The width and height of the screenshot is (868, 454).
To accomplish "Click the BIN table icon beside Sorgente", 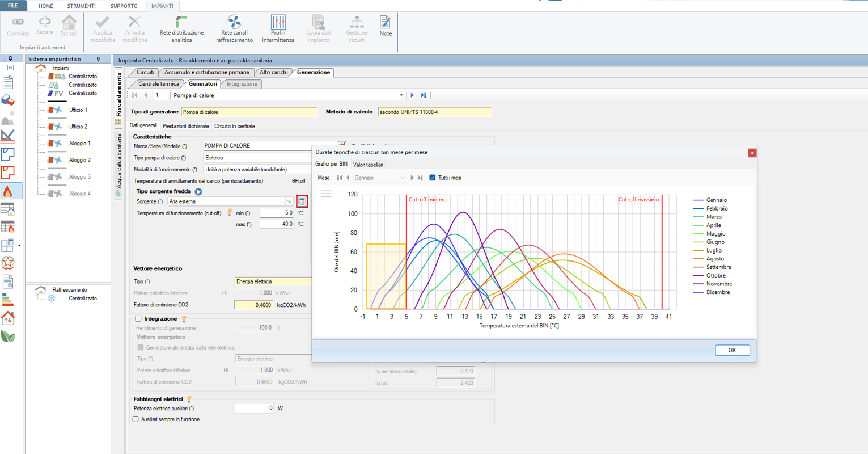I will pyautogui.click(x=302, y=201).
